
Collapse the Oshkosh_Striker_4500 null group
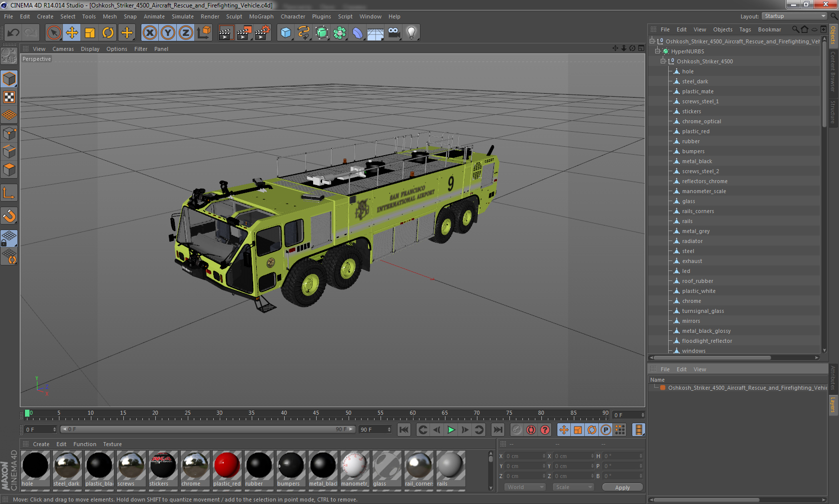[x=663, y=61]
